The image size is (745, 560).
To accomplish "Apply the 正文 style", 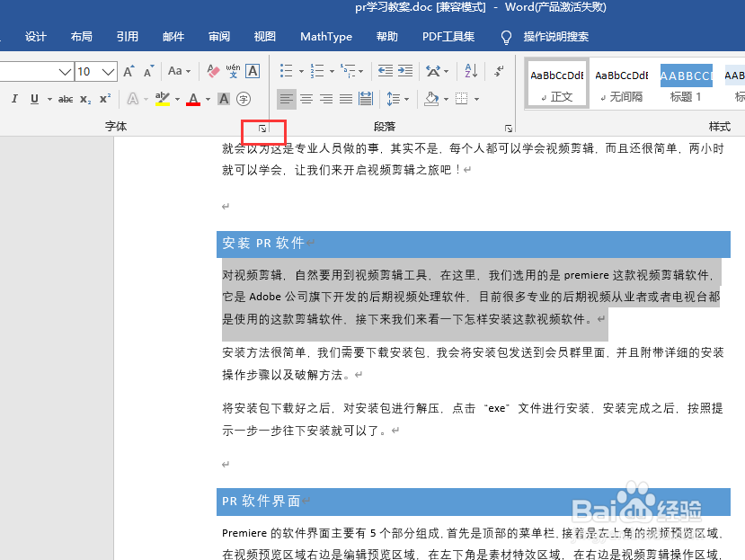I will coord(557,84).
